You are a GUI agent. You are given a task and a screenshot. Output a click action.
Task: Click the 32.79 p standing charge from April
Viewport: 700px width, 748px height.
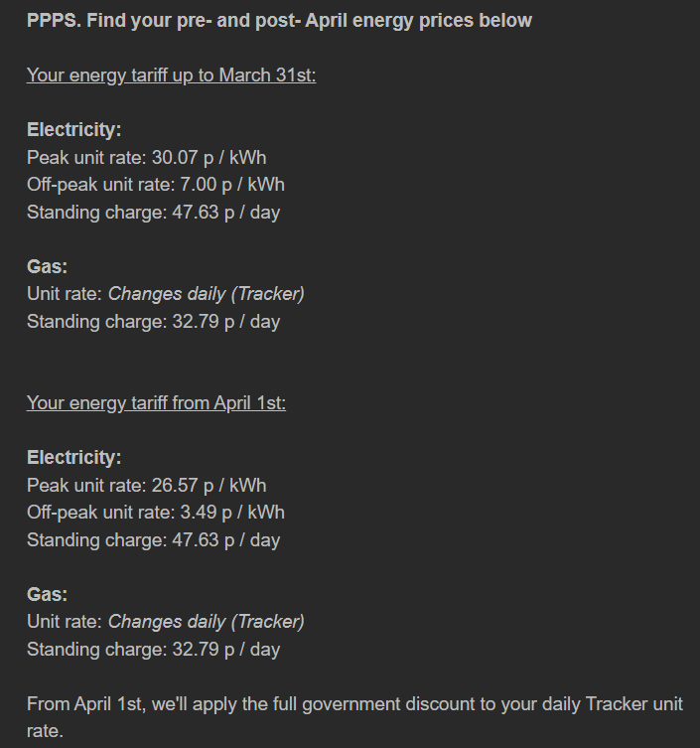tap(153, 650)
